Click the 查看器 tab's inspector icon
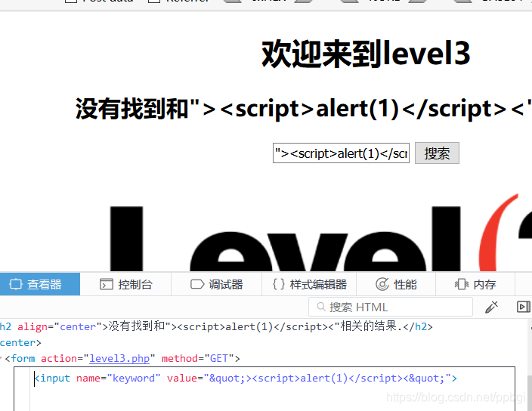Image resolution: width=532 pixels, height=411 pixels. [x=16, y=284]
